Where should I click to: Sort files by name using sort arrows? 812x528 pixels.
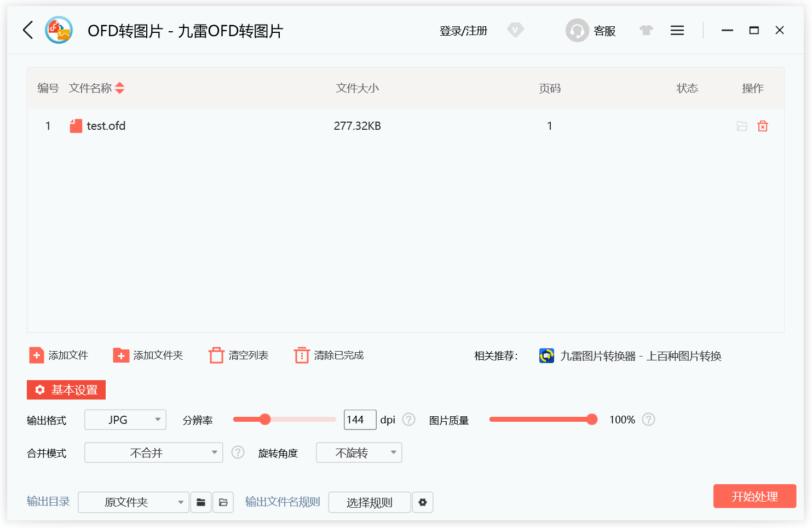point(120,88)
